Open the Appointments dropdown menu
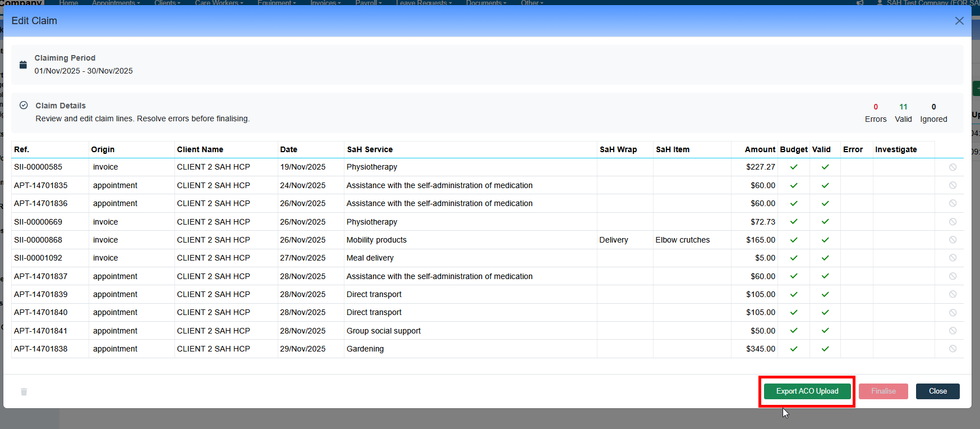 pos(116,3)
